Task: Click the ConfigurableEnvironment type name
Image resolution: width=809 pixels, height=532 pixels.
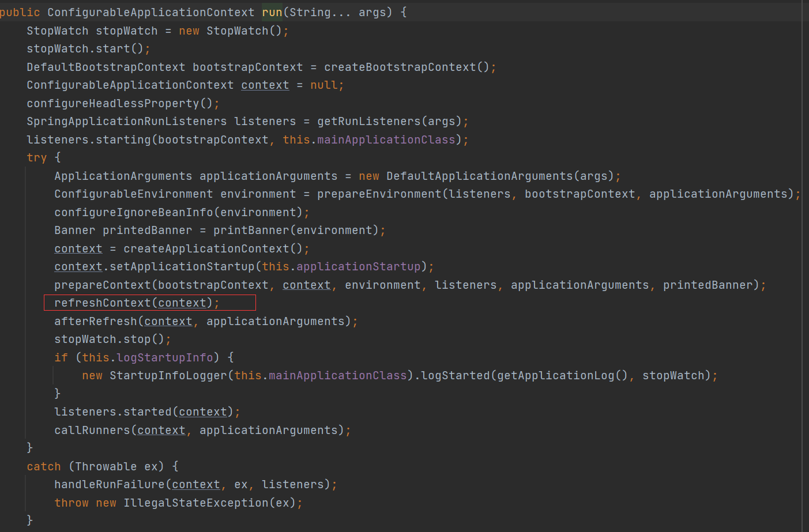Action: (133, 194)
